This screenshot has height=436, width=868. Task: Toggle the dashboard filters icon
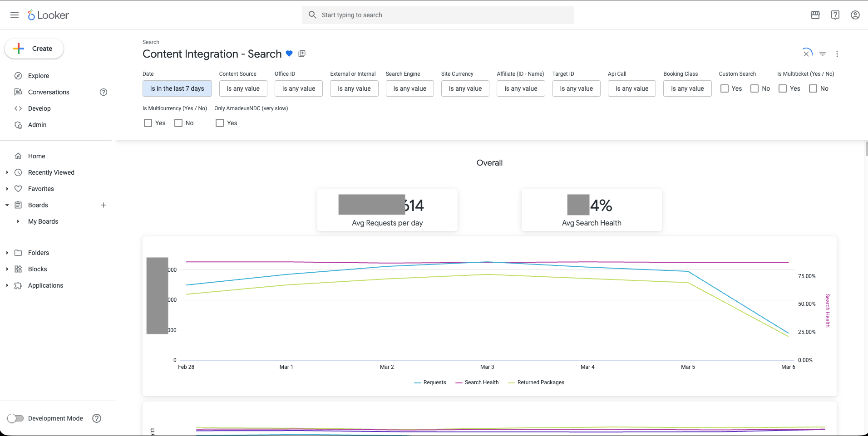point(823,54)
